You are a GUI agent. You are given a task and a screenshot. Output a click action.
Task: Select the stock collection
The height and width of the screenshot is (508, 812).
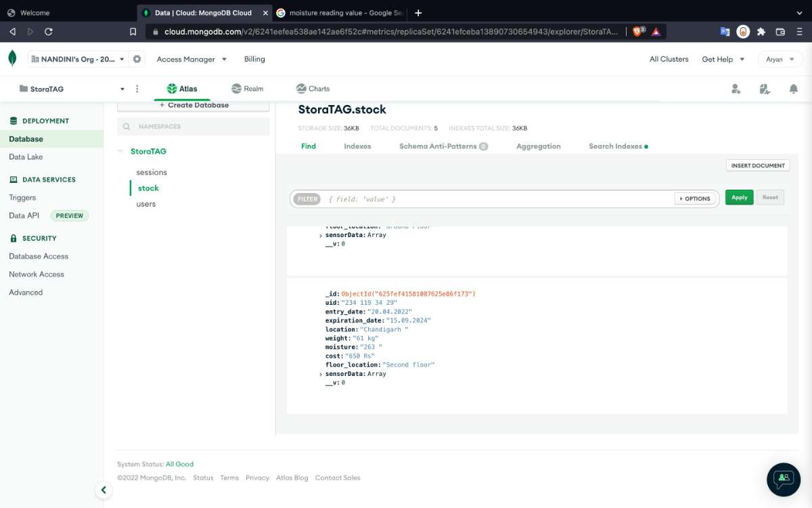148,188
